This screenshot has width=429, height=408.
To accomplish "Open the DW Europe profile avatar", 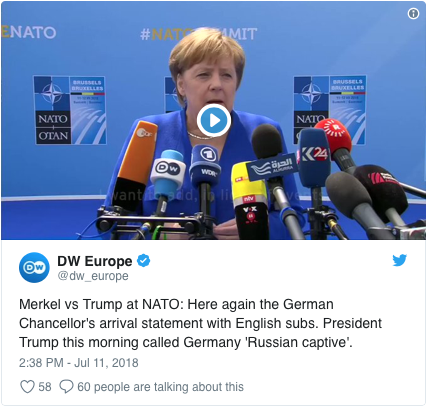I will point(34,267).
